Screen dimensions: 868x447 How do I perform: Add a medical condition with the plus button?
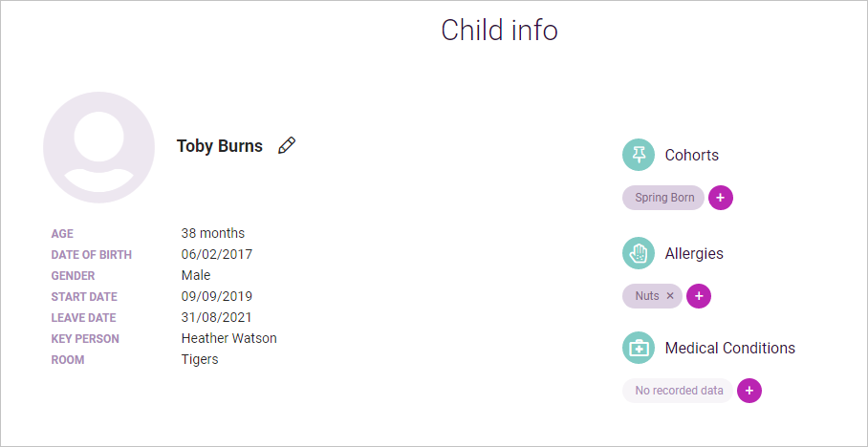point(749,391)
